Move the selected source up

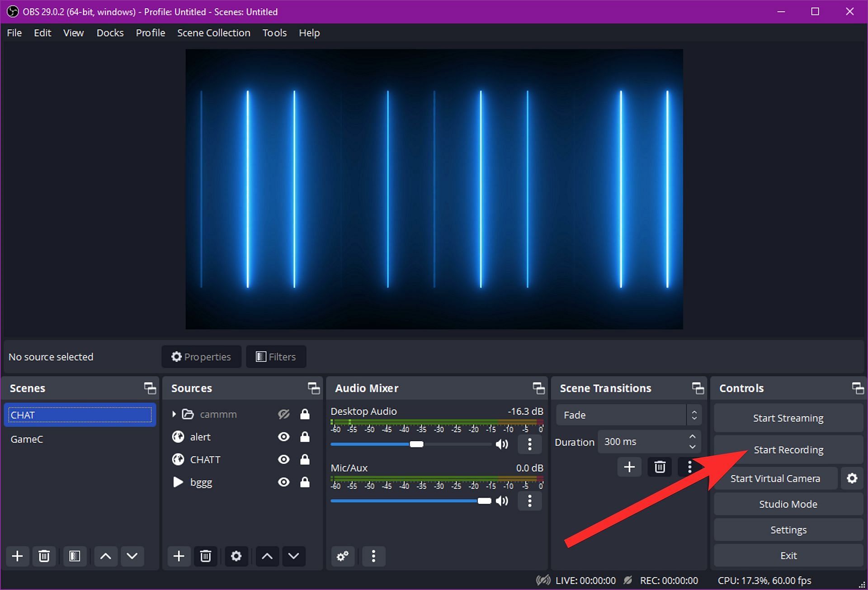[267, 556]
